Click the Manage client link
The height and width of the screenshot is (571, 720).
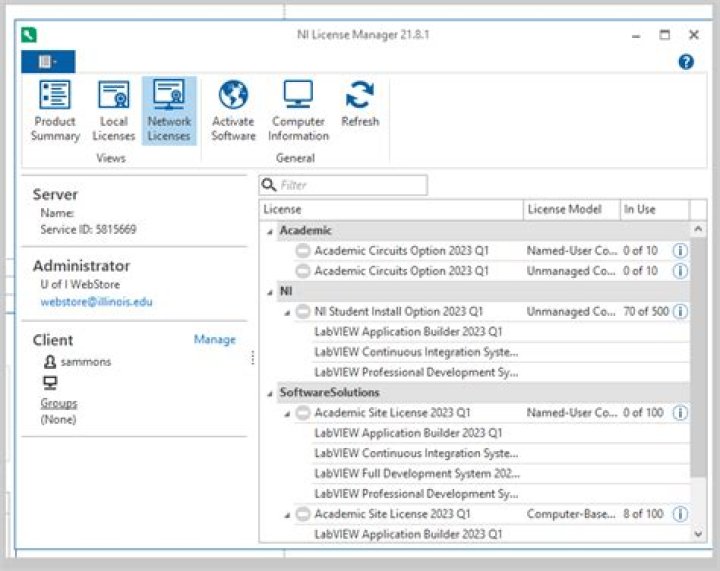214,340
